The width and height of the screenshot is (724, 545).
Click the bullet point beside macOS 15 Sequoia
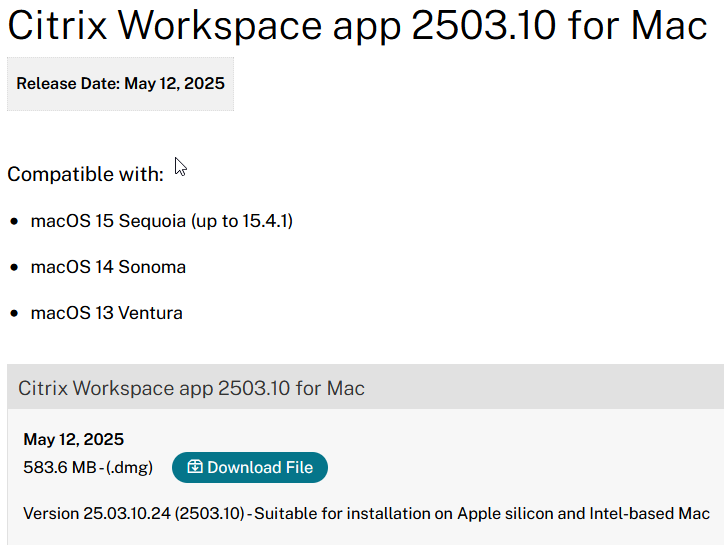point(14,221)
